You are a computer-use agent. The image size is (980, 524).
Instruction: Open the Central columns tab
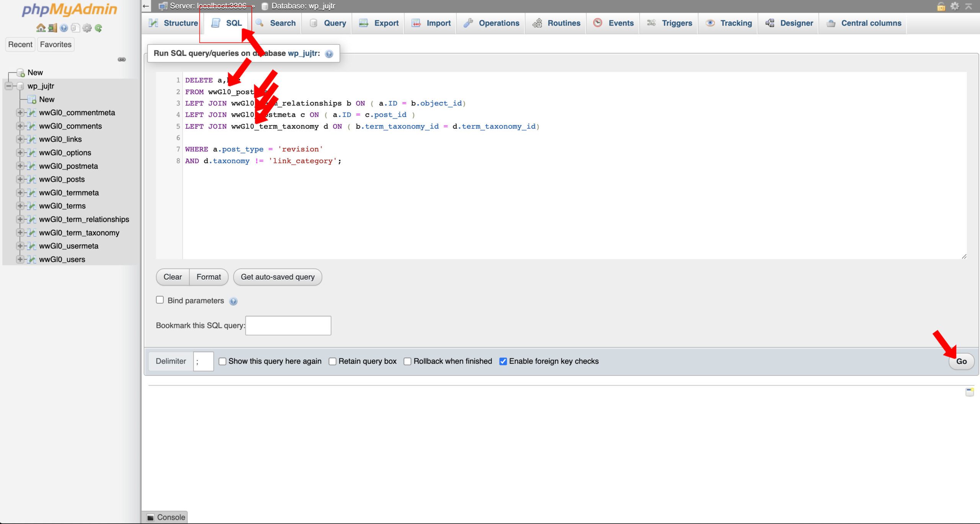coord(864,23)
